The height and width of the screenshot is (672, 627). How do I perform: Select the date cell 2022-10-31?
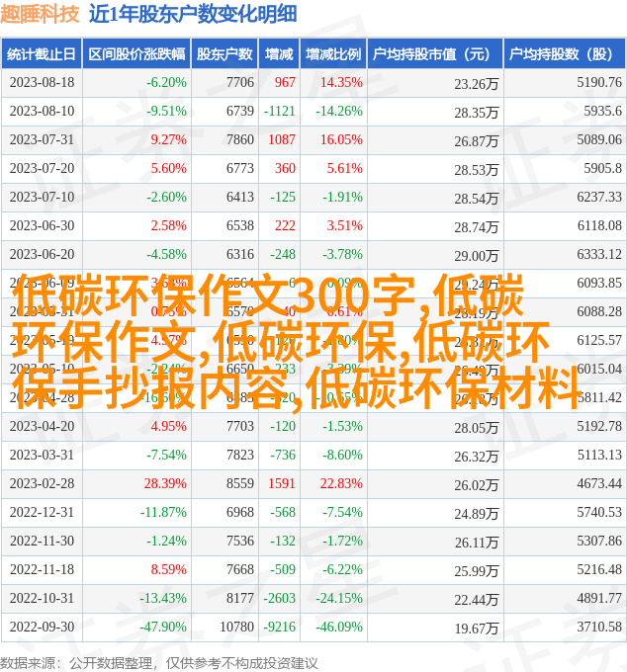42,599
